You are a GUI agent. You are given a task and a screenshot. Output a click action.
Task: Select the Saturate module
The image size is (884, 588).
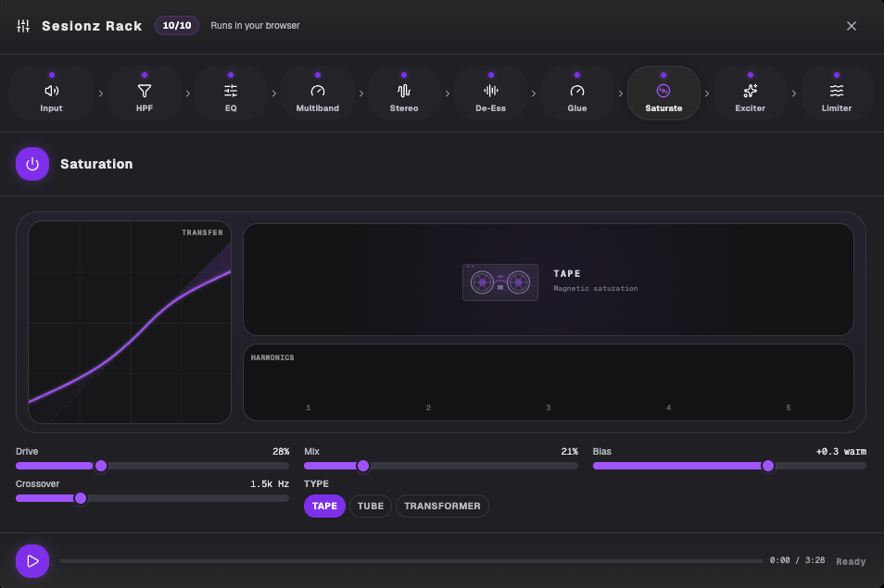pyautogui.click(x=663, y=93)
